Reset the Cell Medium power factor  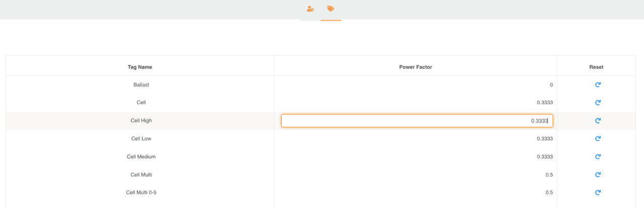tap(598, 157)
